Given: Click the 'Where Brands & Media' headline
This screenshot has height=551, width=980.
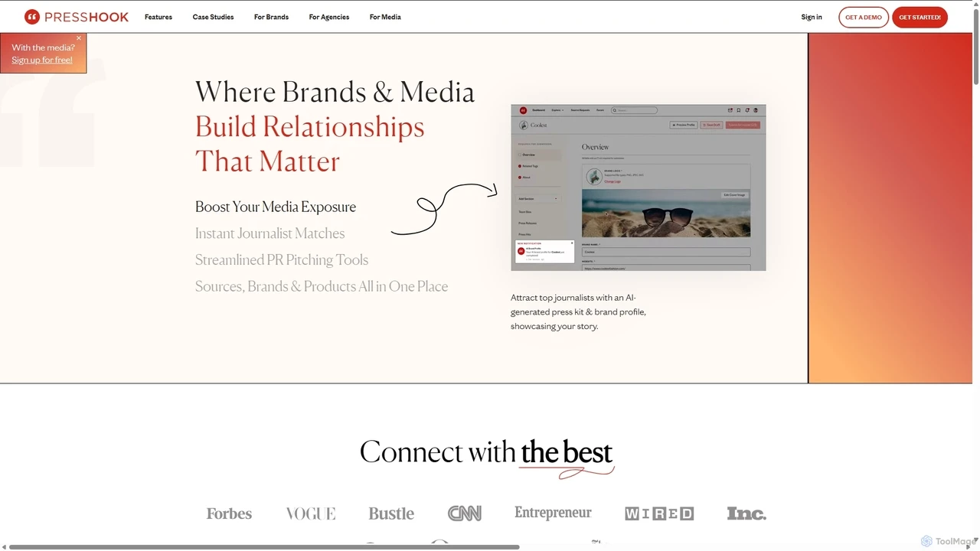Looking at the screenshot, I should point(335,92).
